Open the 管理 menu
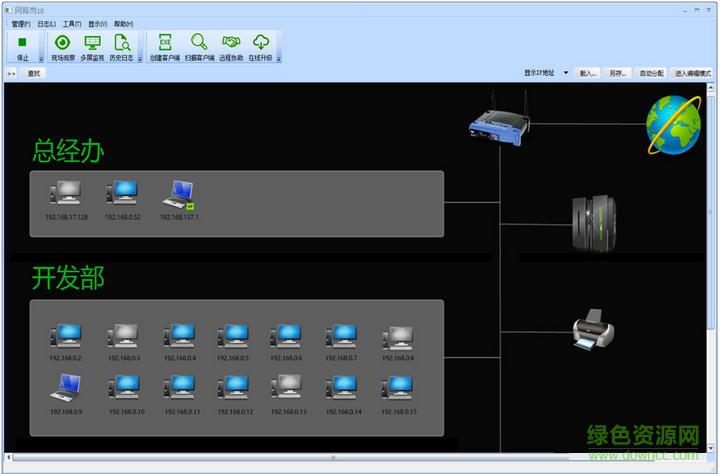Image resolution: width=722 pixels, height=474 pixels. pyautogui.click(x=20, y=22)
